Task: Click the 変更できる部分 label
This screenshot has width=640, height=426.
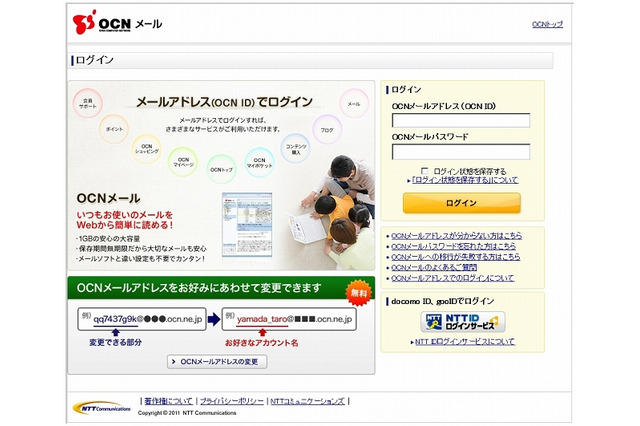Action: click(116, 343)
